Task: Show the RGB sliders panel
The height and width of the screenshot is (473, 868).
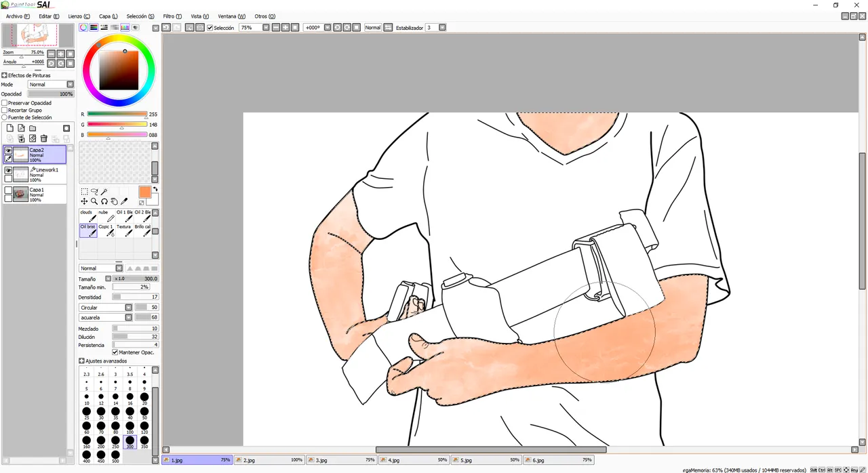Action: tap(94, 28)
